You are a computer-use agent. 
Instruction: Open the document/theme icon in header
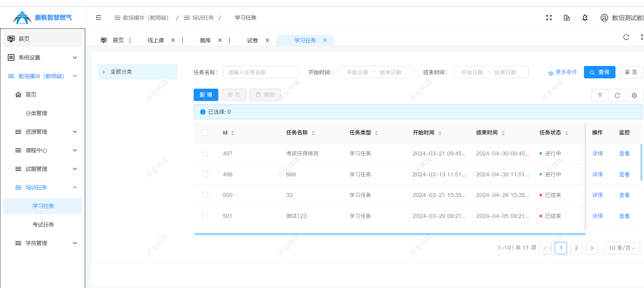point(567,18)
